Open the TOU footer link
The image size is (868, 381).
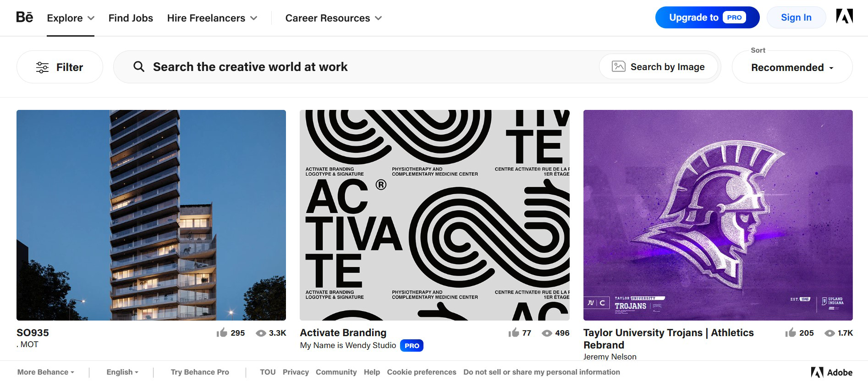[x=268, y=372]
